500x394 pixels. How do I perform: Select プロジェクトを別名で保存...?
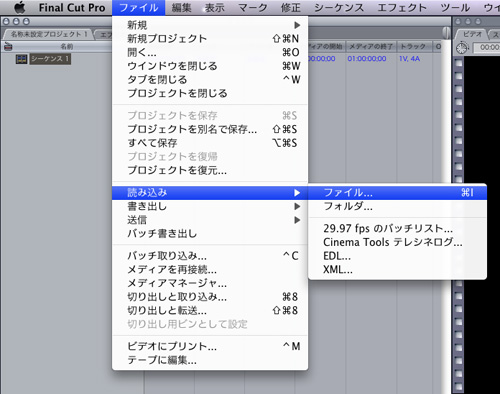coord(210,129)
